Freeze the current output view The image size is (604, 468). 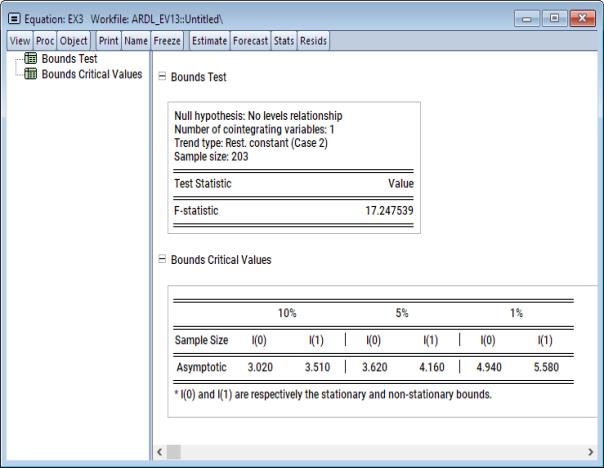point(166,40)
